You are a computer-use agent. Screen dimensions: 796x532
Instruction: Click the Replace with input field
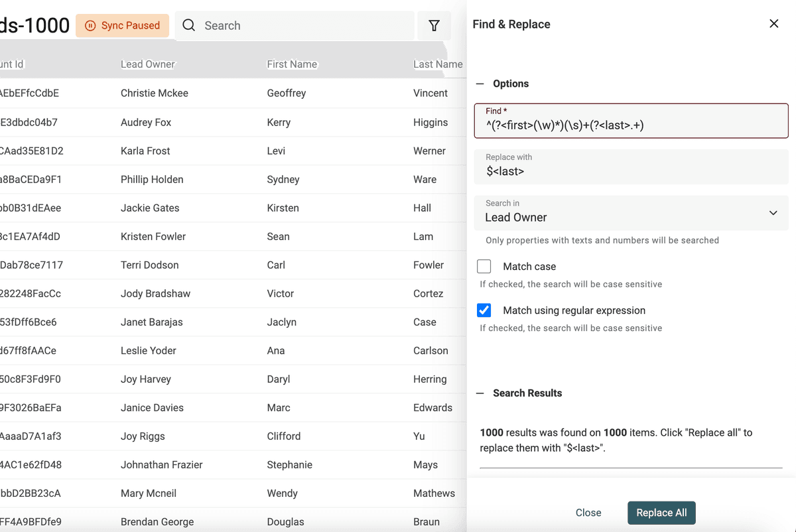point(631,166)
